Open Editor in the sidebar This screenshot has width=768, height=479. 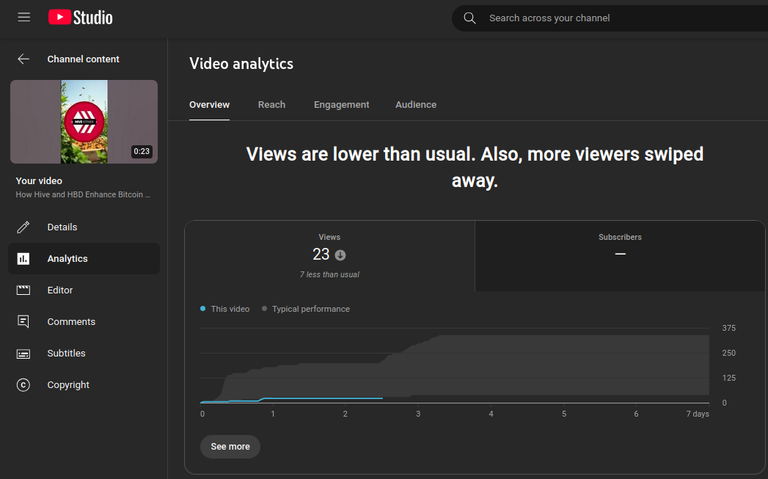pos(84,290)
